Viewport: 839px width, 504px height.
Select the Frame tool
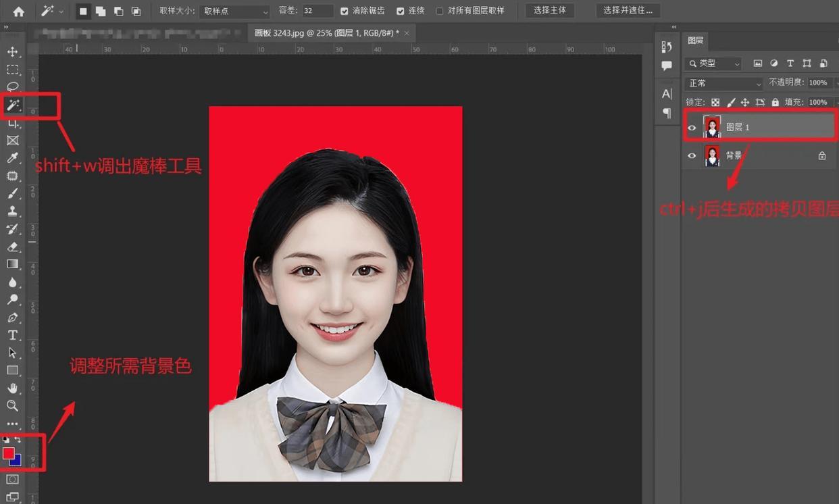[x=12, y=141]
